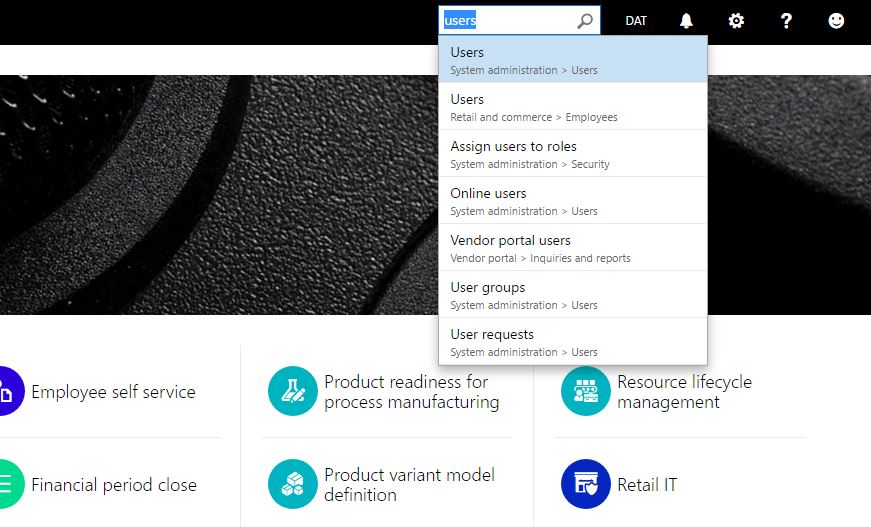Image resolution: width=871 pixels, height=527 pixels.
Task: Open the notifications bell
Action: (686, 21)
